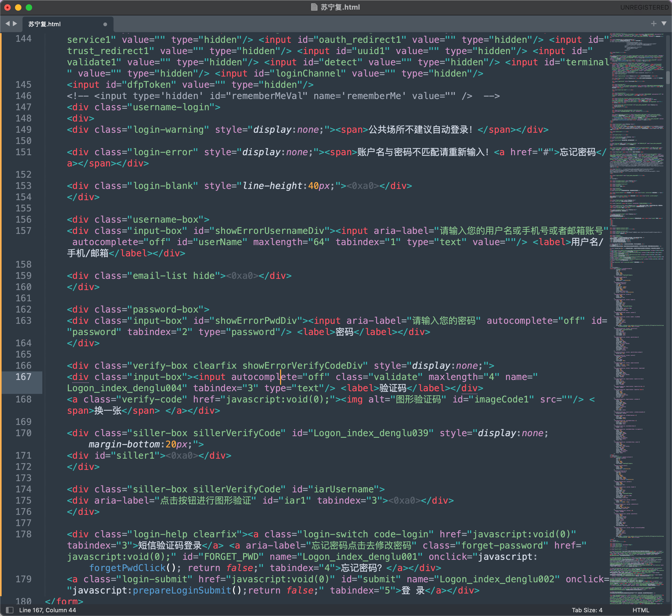Screen dimensions: 672x616
Task: Toggle the side bar icon in the status bar
Action: pos(10,610)
